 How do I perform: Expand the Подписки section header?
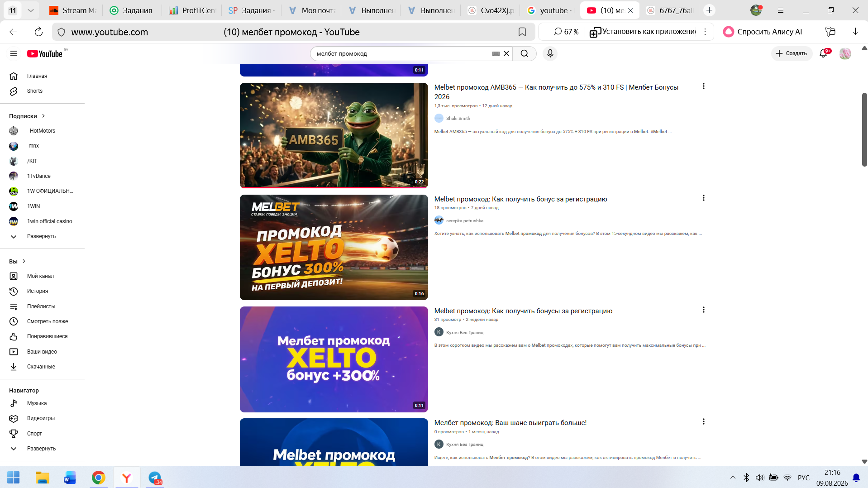(x=27, y=116)
